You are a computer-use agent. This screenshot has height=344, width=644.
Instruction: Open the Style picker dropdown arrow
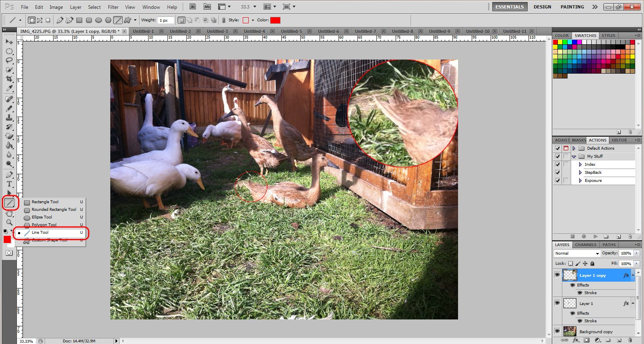pyautogui.click(x=253, y=20)
